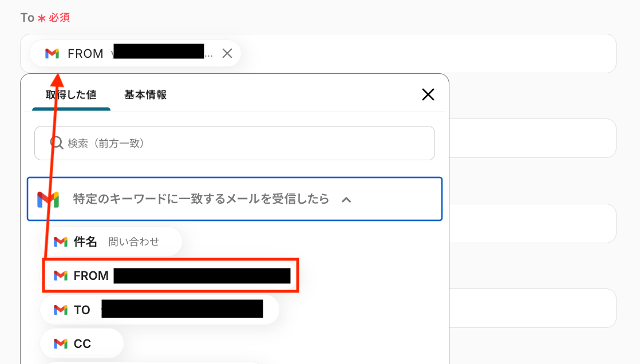This screenshot has height=364, width=640.
Task: Choose the CC value chip
Action: pos(82,343)
